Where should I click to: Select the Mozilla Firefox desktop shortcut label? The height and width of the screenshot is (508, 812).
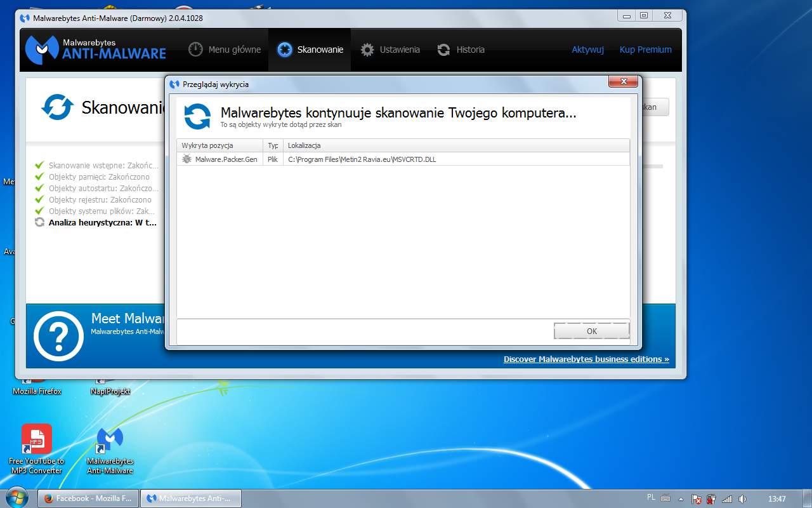(x=37, y=391)
